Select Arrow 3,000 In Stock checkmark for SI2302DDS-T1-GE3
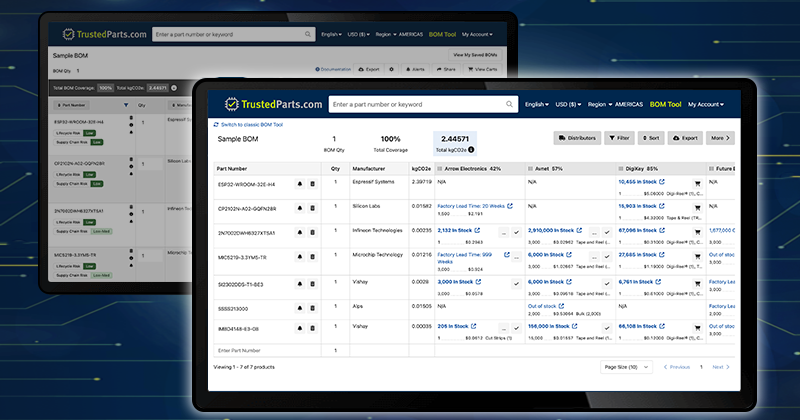This screenshot has height=420, width=800. click(516, 284)
